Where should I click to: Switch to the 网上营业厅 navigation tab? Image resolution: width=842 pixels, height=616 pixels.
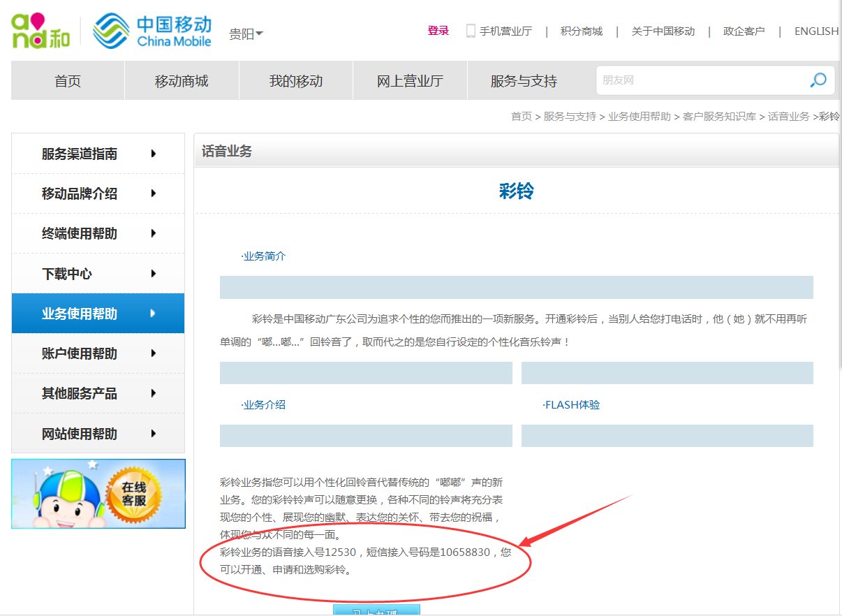click(x=409, y=80)
